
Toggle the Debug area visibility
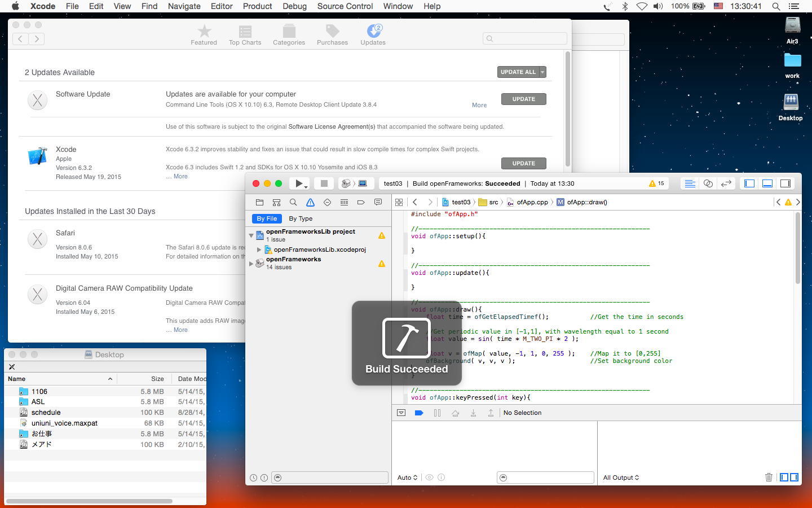click(x=767, y=183)
